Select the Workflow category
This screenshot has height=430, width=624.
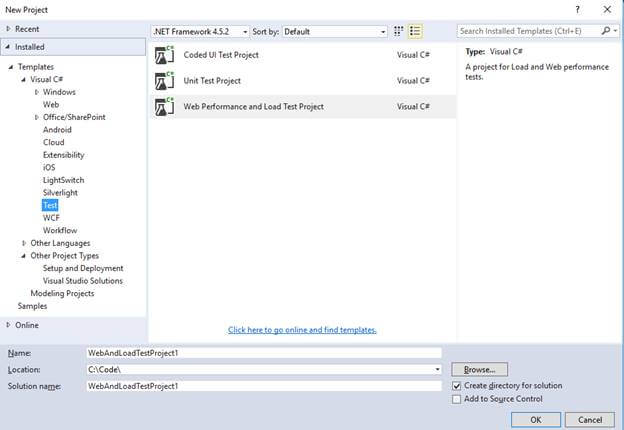click(x=60, y=230)
